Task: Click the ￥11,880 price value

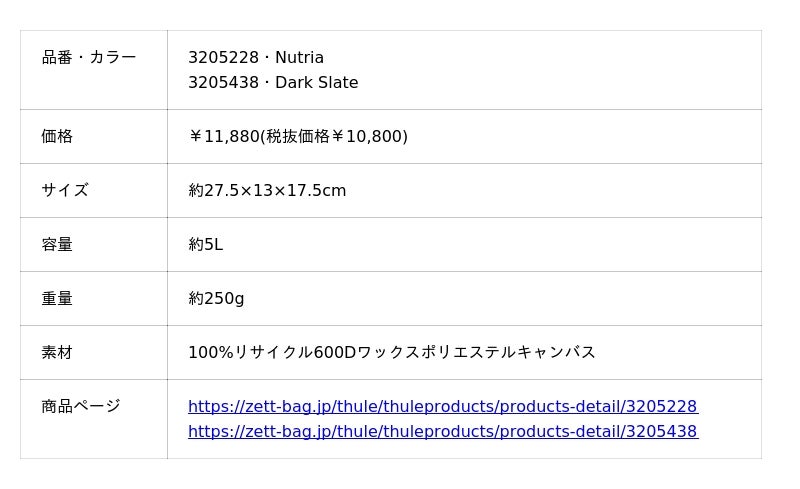Action: [x=224, y=136]
